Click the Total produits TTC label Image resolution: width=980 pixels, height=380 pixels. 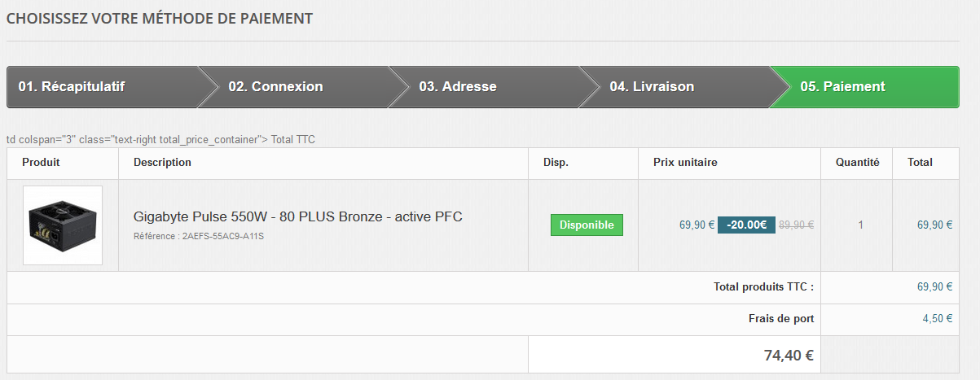pyautogui.click(x=763, y=286)
